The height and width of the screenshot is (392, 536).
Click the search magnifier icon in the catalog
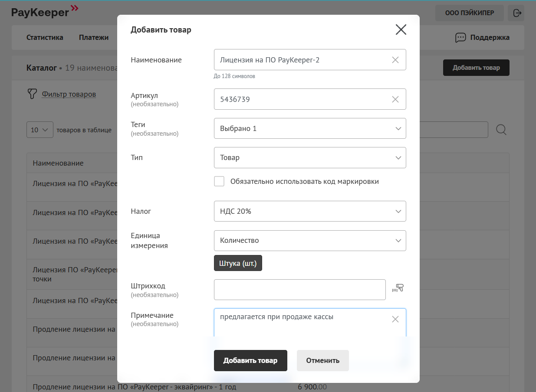point(501,130)
